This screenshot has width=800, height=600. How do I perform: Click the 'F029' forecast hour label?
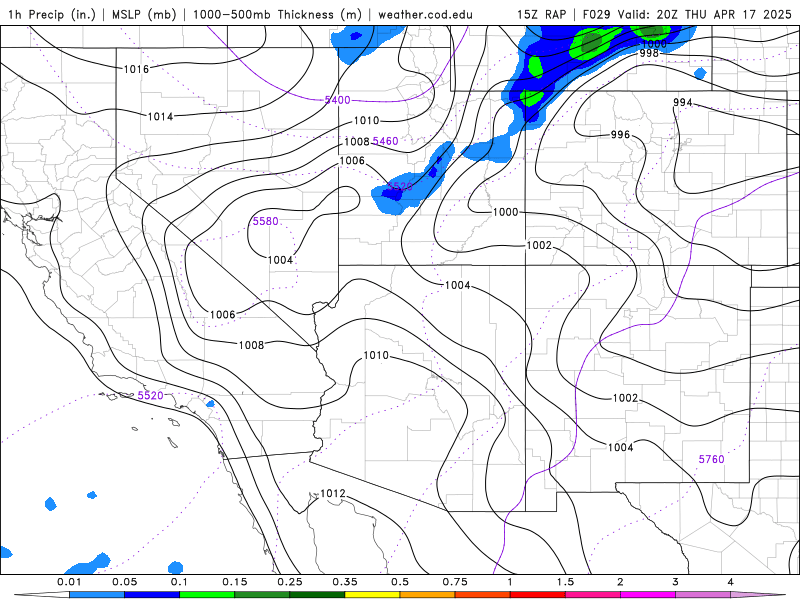coord(596,14)
